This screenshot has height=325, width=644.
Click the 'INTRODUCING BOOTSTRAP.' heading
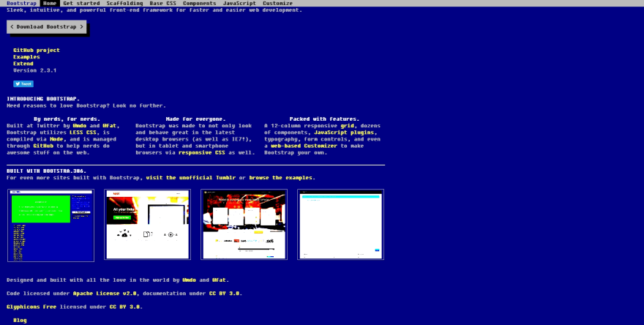[x=43, y=99]
